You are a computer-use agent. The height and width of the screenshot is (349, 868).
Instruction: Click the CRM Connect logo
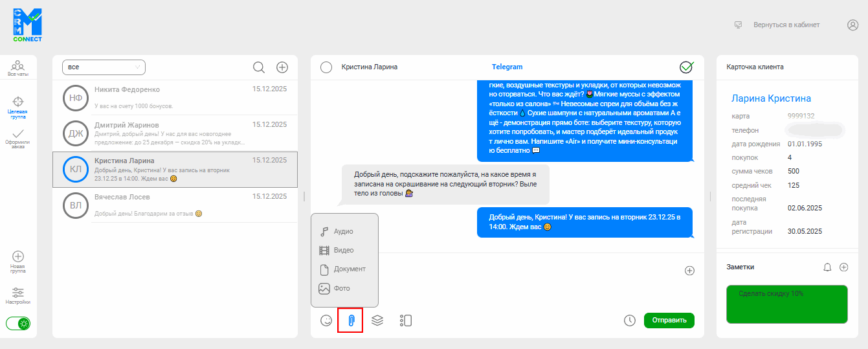tap(27, 25)
